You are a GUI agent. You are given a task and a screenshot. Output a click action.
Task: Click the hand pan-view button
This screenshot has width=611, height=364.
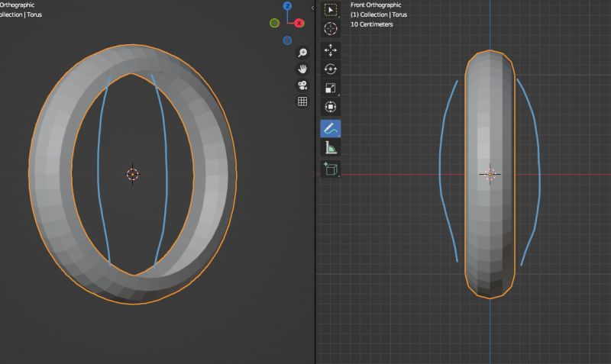tap(302, 69)
